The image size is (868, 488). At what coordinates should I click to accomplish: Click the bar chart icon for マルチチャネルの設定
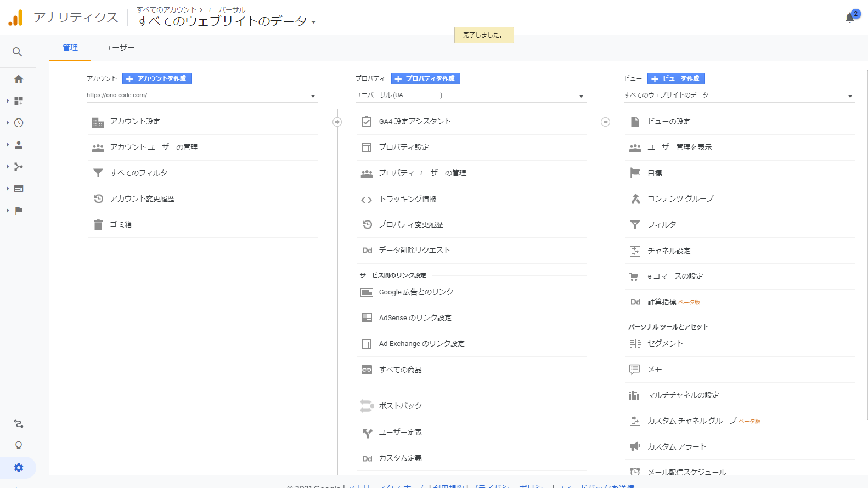pos(634,395)
